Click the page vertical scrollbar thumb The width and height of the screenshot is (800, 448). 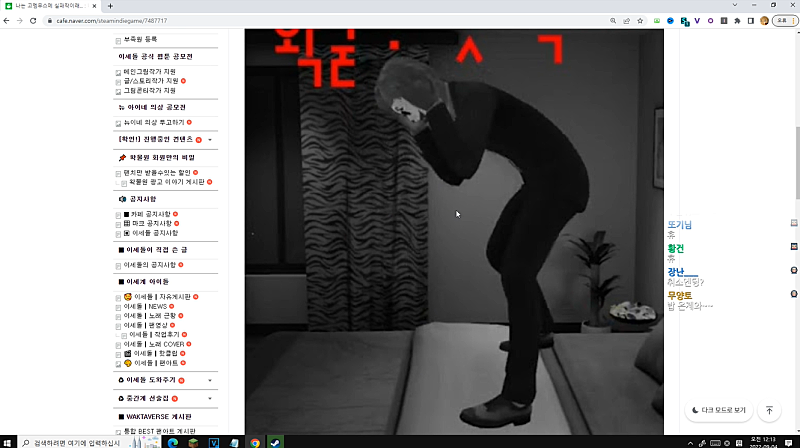797,163
